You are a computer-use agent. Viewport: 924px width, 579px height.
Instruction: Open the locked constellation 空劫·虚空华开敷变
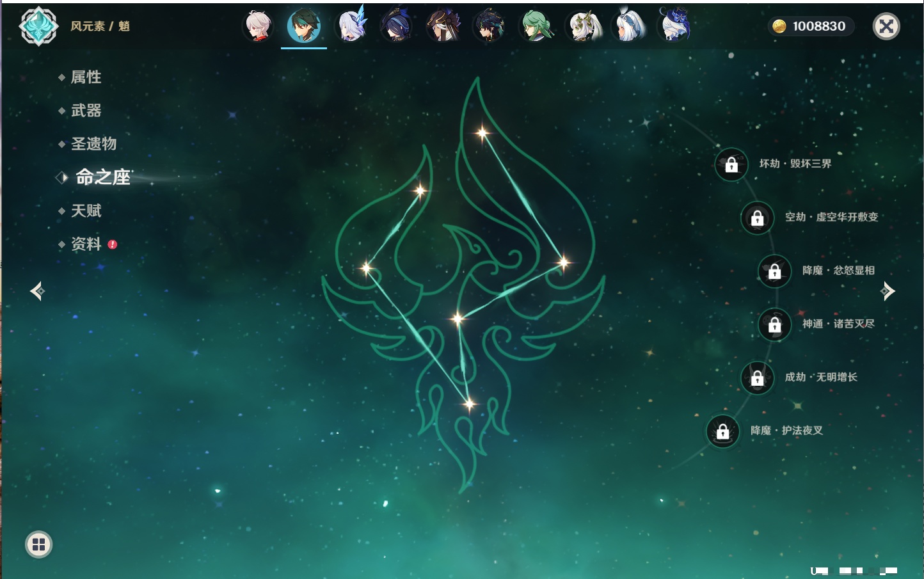click(757, 218)
